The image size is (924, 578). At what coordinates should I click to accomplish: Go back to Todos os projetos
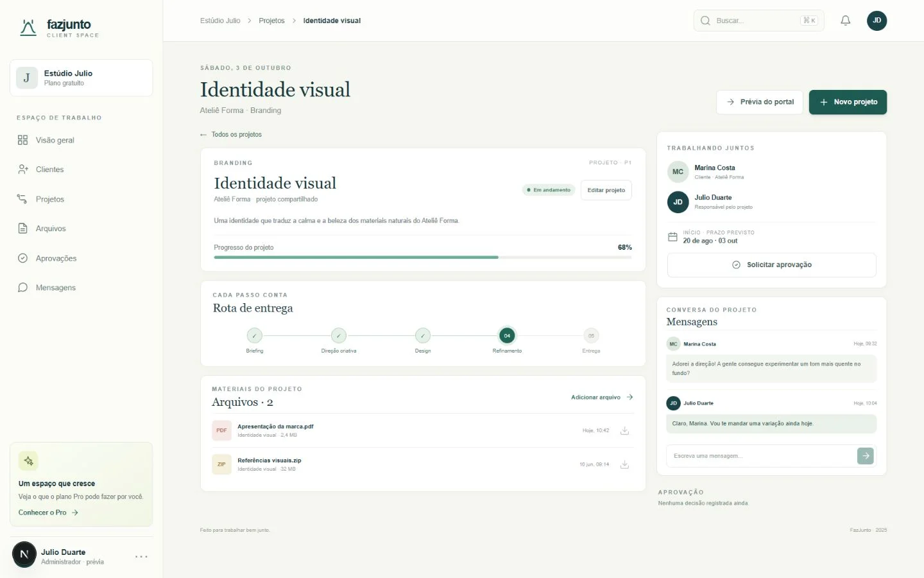(231, 134)
